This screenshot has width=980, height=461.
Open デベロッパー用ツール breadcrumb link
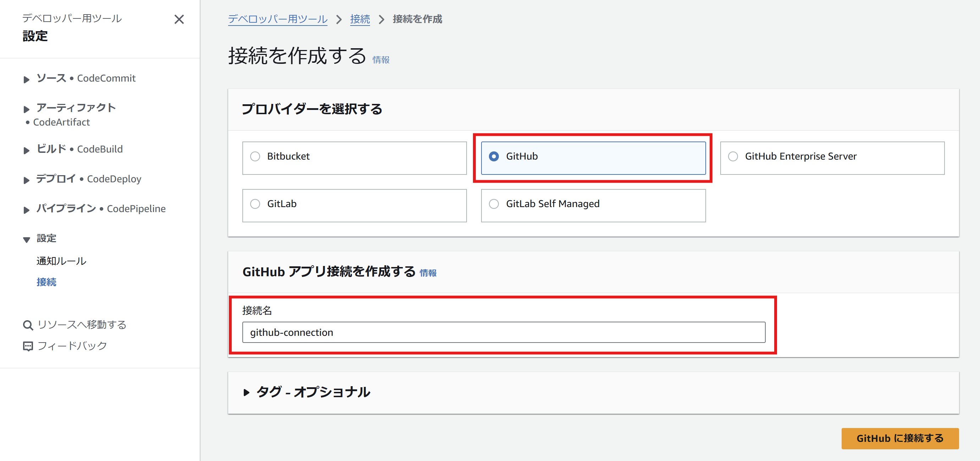coord(277,20)
